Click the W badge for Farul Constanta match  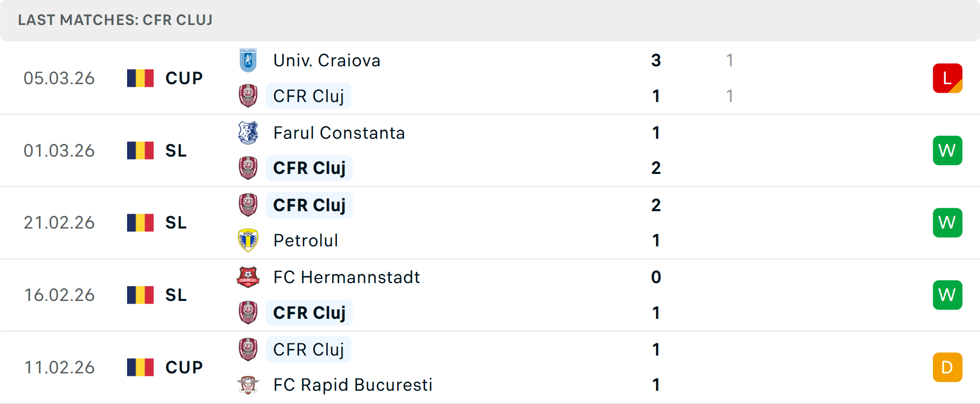click(x=947, y=150)
